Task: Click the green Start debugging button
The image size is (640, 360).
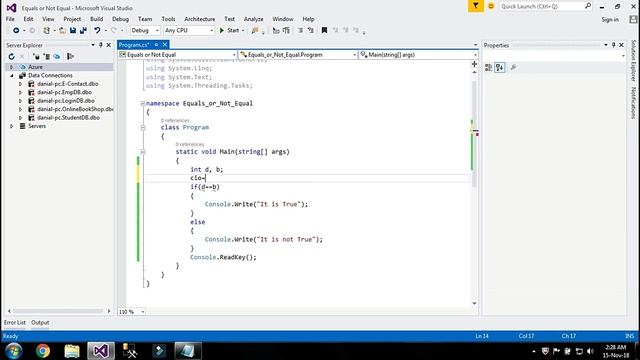Action: click(229, 31)
